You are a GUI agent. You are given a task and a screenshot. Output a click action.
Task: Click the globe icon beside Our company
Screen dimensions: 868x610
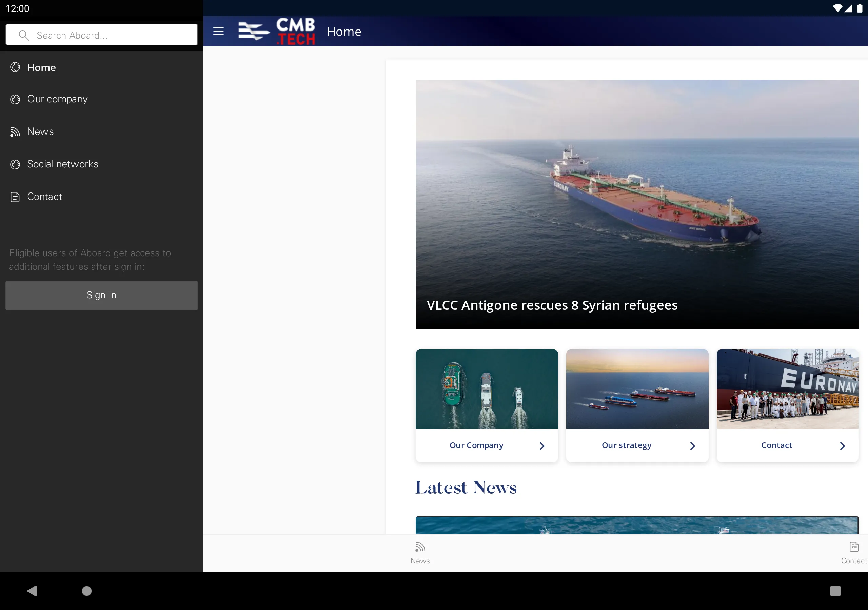(x=15, y=99)
